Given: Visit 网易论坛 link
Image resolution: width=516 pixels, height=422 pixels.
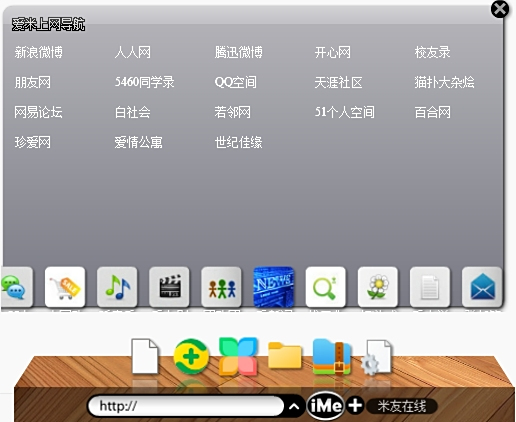Looking at the screenshot, I should 38,112.
